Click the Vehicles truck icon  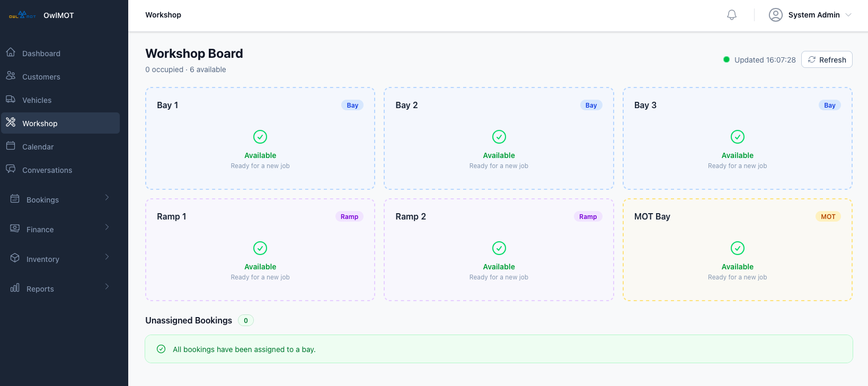[11, 99]
